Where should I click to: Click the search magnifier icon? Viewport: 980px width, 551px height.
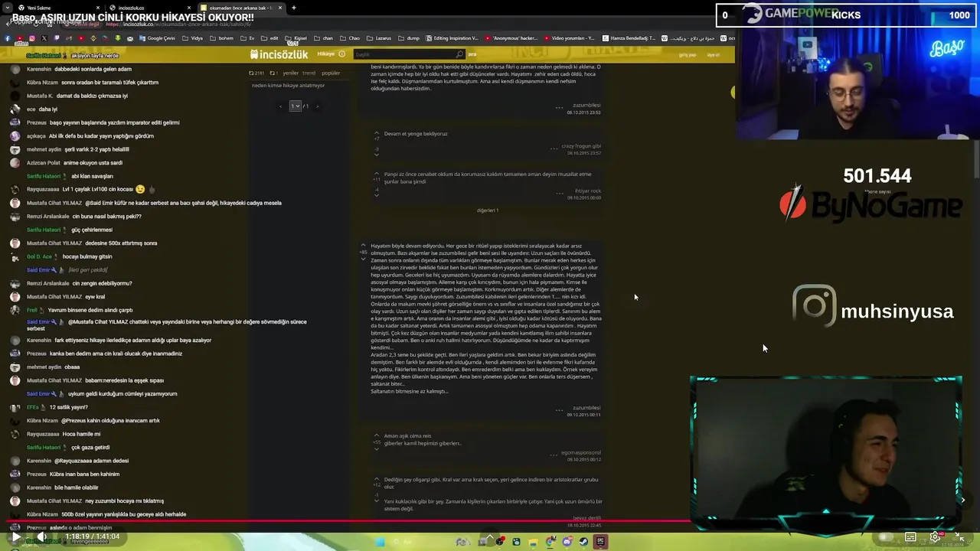click(x=459, y=54)
